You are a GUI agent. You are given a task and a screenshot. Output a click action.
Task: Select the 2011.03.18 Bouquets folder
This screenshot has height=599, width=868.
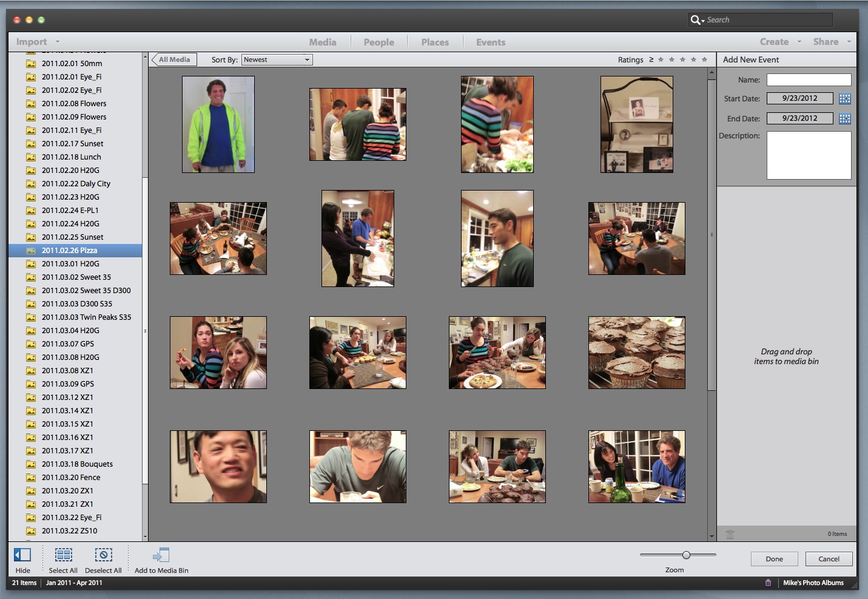pos(77,464)
